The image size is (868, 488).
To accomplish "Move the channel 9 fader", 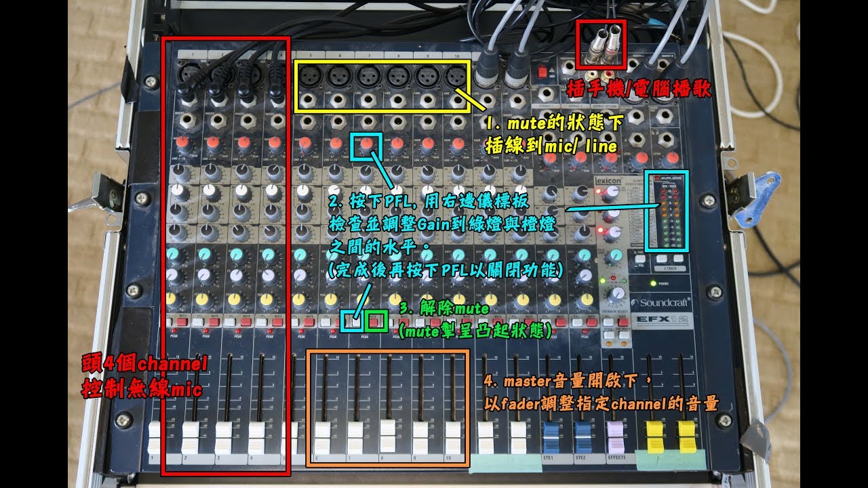I will pos(420,437).
